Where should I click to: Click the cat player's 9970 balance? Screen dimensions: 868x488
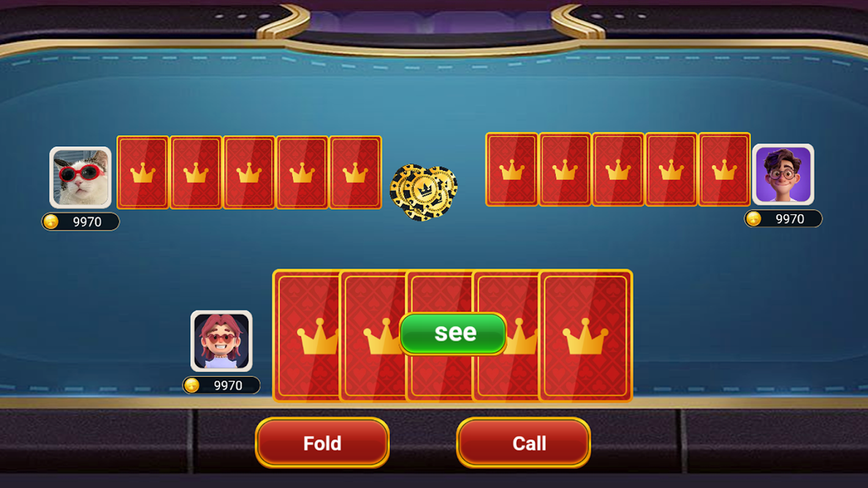pyautogui.click(x=87, y=222)
